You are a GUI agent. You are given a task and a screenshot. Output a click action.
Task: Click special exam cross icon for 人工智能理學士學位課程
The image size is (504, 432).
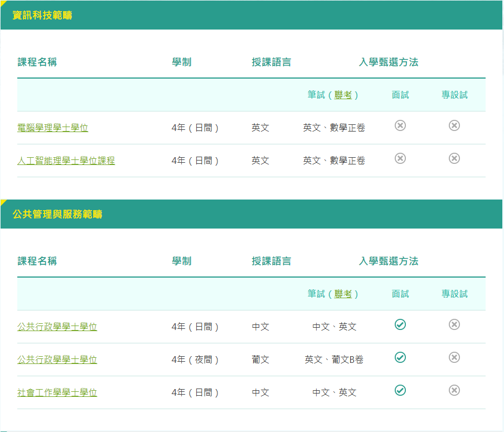(454, 159)
